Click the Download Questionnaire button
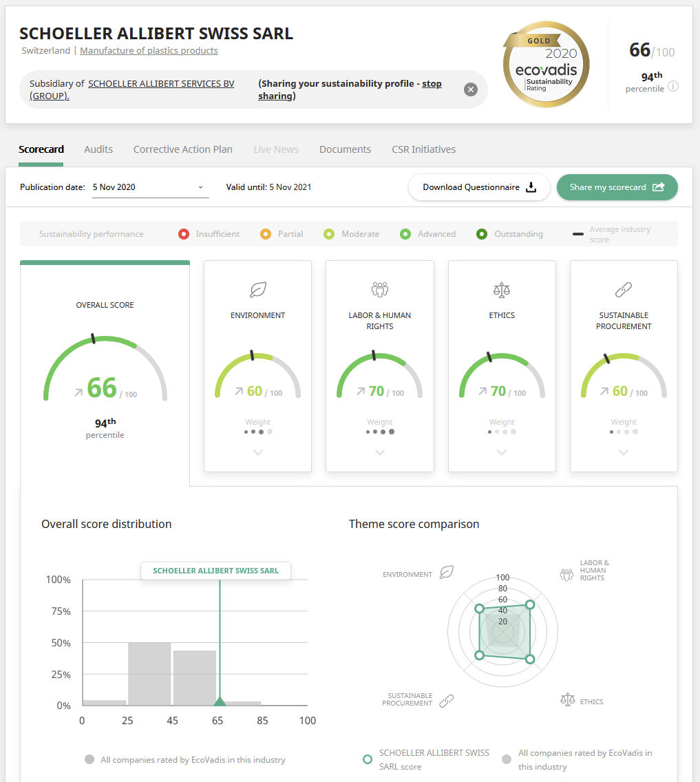This screenshot has height=782, width=700. pos(479,187)
